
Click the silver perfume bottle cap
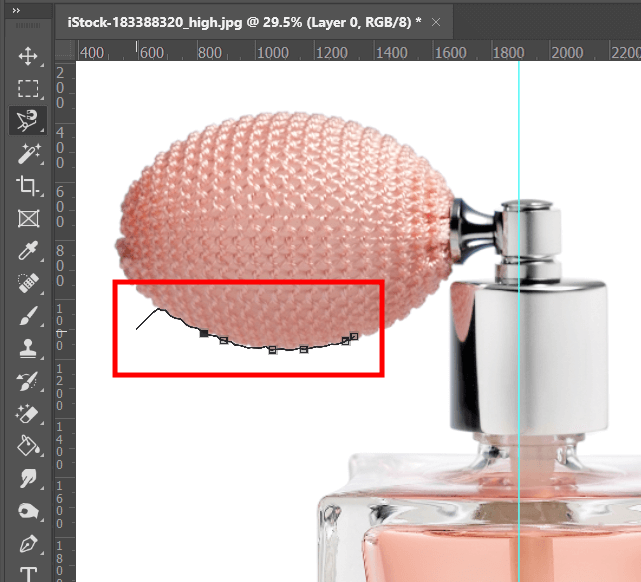point(529,356)
